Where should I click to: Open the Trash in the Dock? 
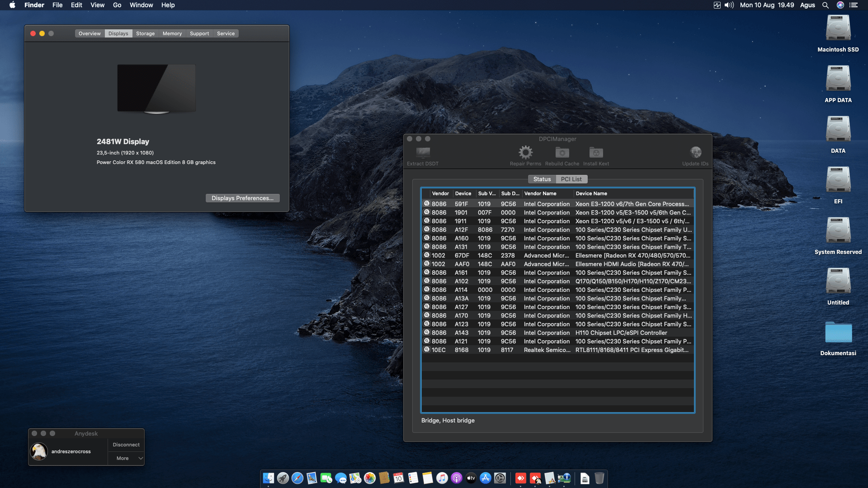(x=599, y=478)
